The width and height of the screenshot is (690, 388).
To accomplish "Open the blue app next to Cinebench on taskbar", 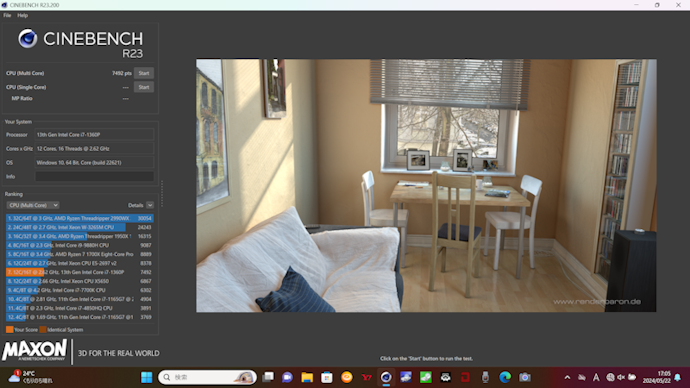I will coord(406,377).
